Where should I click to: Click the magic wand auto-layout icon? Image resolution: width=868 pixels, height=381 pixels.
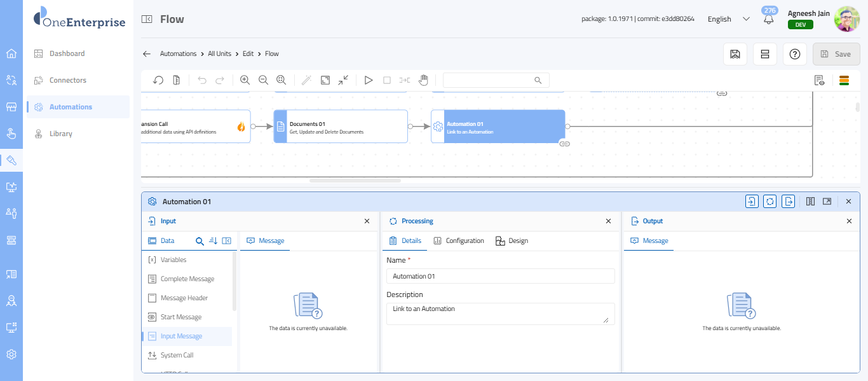[x=306, y=80]
